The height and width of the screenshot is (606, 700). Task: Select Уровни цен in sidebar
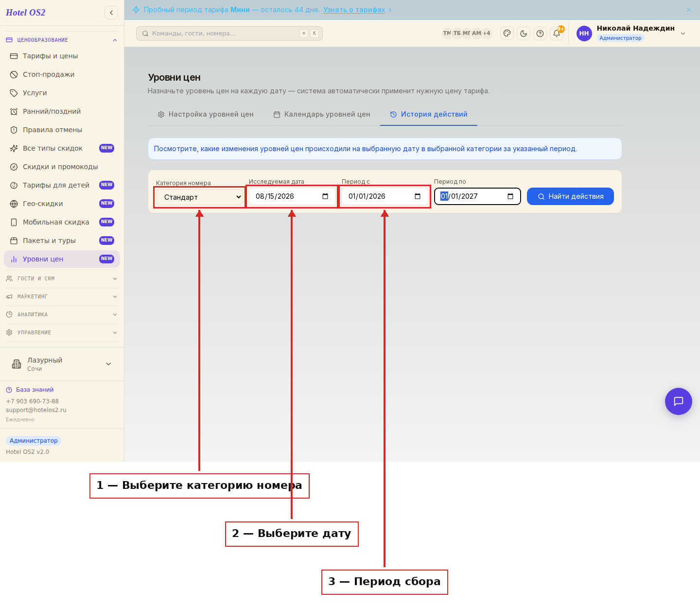pyautogui.click(x=62, y=259)
